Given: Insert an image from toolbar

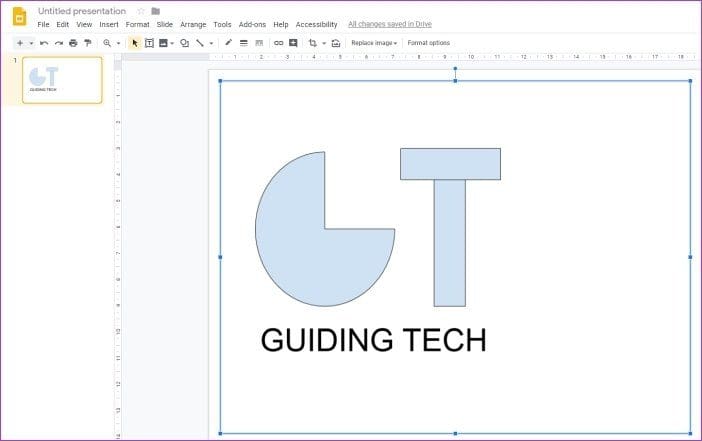Looking at the screenshot, I should pos(163,43).
